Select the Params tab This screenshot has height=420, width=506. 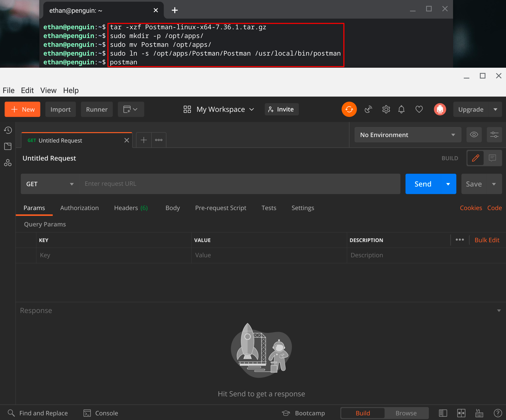tap(34, 208)
